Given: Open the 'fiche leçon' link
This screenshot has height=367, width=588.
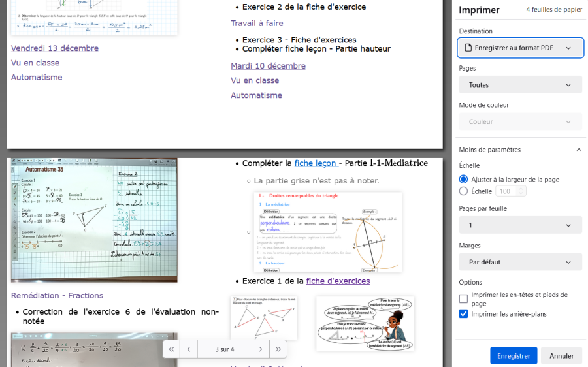Looking at the screenshot, I should pos(316,163).
